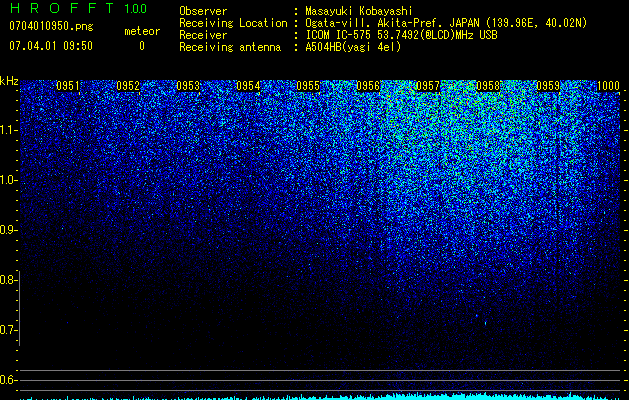Click the meteor count value 0
Image resolution: width=629 pixels, height=400 pixels.
coord(142,46)
